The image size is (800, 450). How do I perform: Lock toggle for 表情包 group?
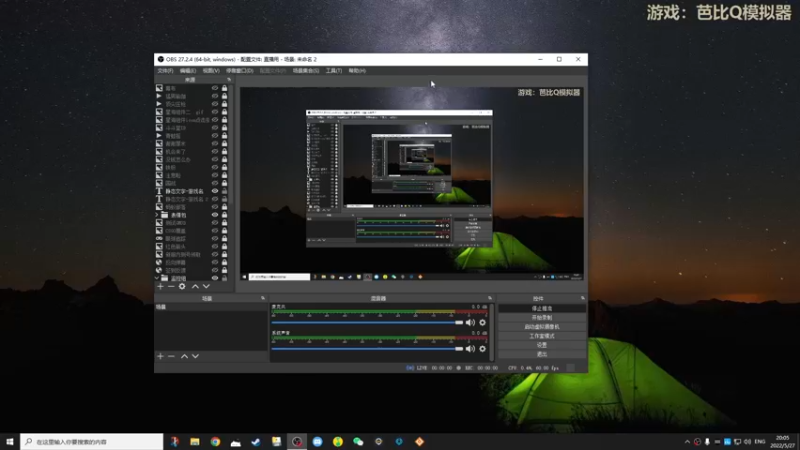pos(224,215)
